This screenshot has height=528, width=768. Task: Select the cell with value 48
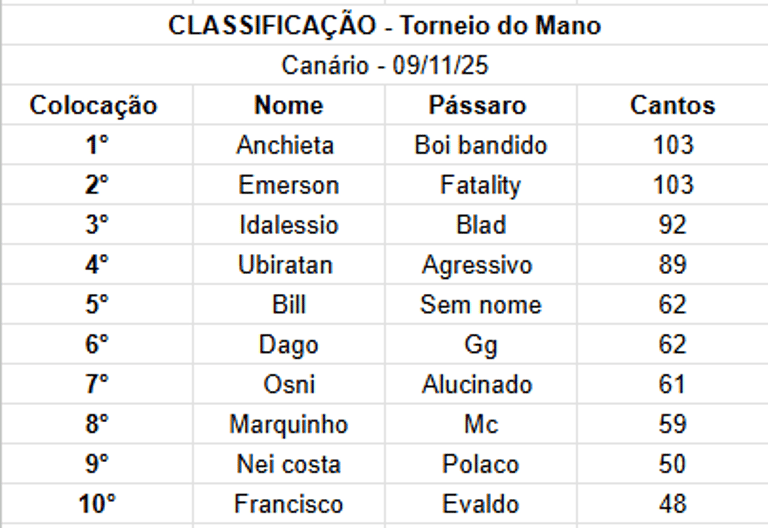(x=672, y=504)
